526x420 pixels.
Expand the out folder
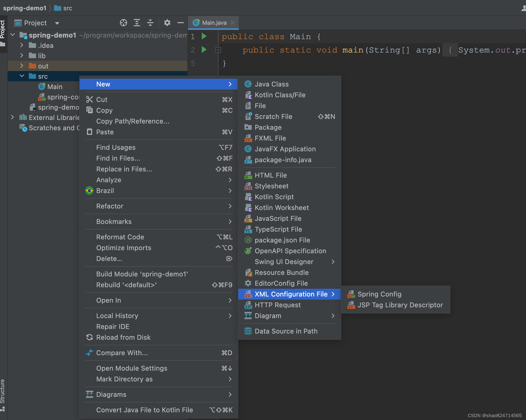[x=22, y=66]
